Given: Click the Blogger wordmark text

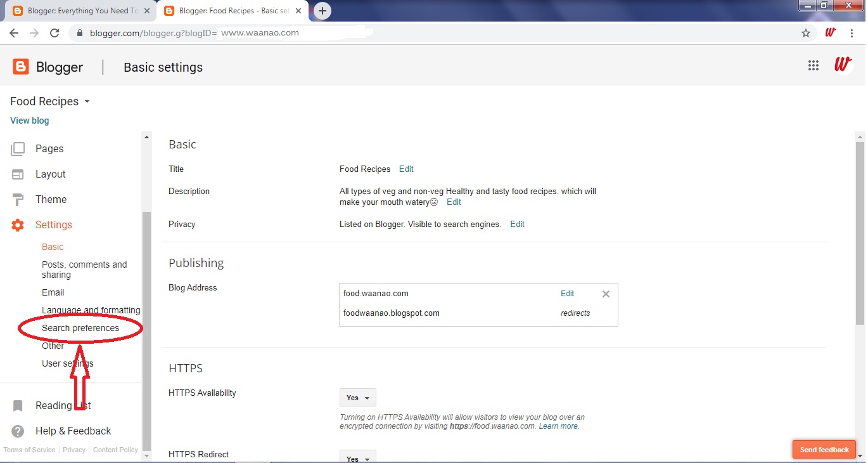Looking at the screenshot, I should (60, 67).
